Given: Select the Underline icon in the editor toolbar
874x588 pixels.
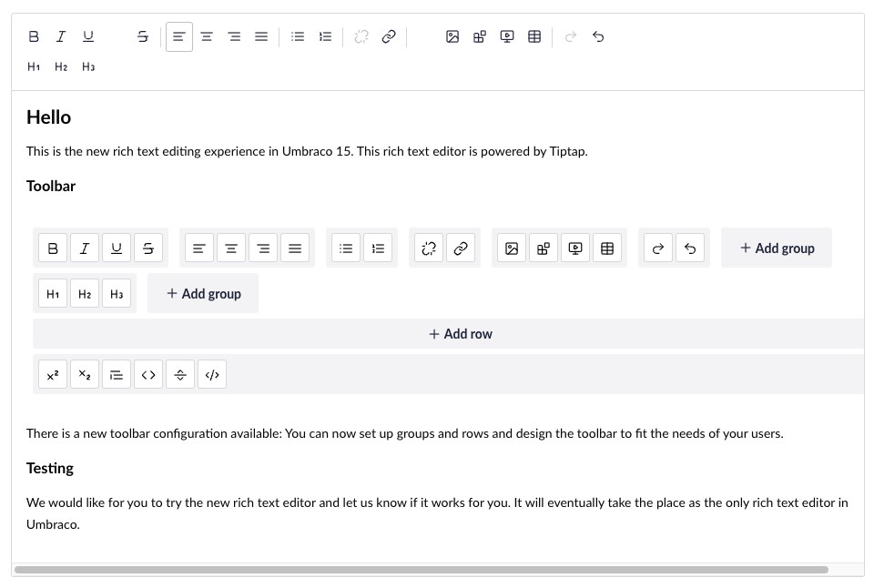Looking at the screenshot, I should pyautogui.click(x=88, y=36).
